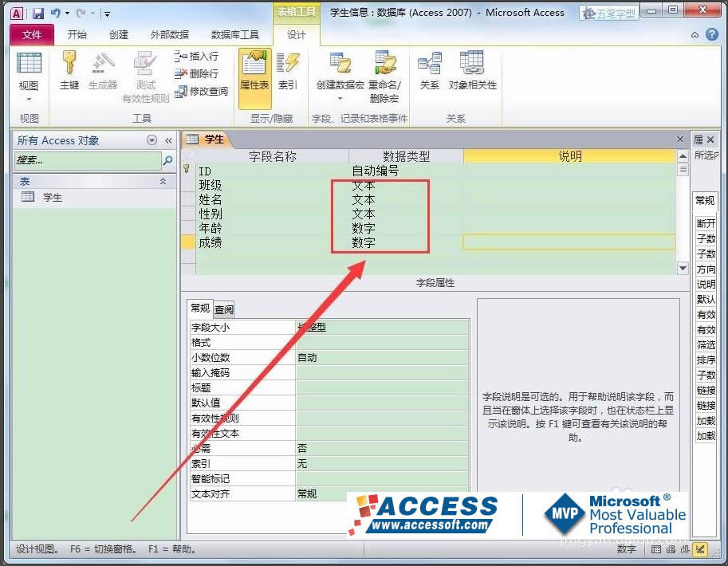Click the Help question mark icon
The width and height of the screenshot is (728, 566).
(x=712, y=34)
